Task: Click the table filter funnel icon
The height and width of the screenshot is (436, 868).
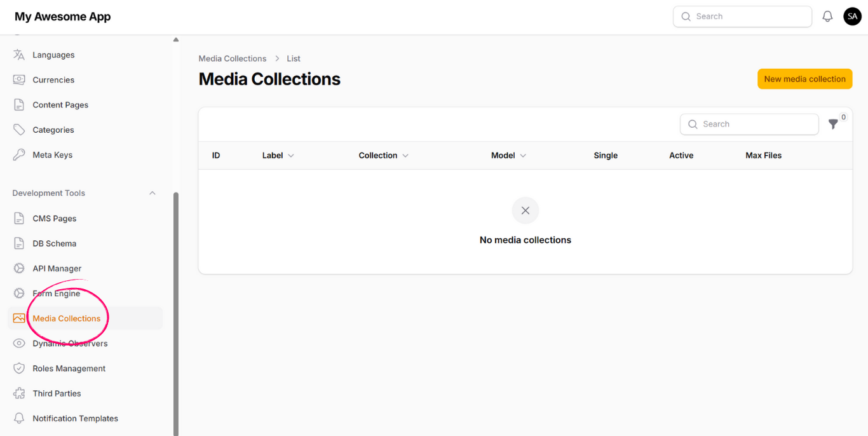Action: click(x=833, y=125)
